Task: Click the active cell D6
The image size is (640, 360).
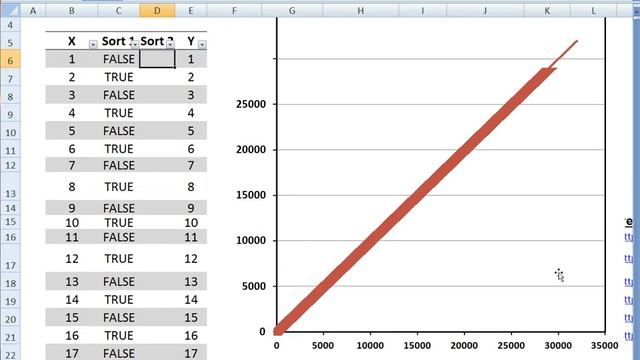Action: click(157, 59)
